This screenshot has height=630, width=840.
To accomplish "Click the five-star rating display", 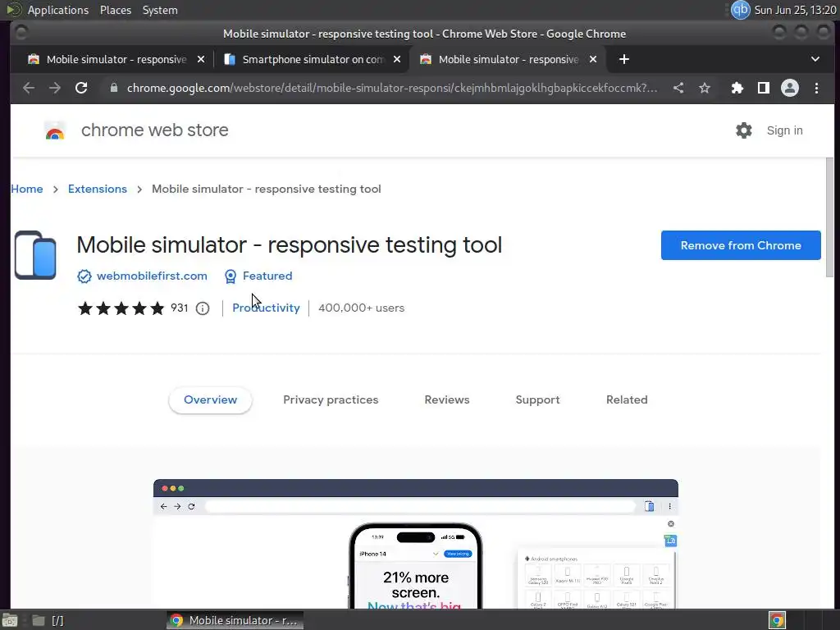I will [121, 308].
